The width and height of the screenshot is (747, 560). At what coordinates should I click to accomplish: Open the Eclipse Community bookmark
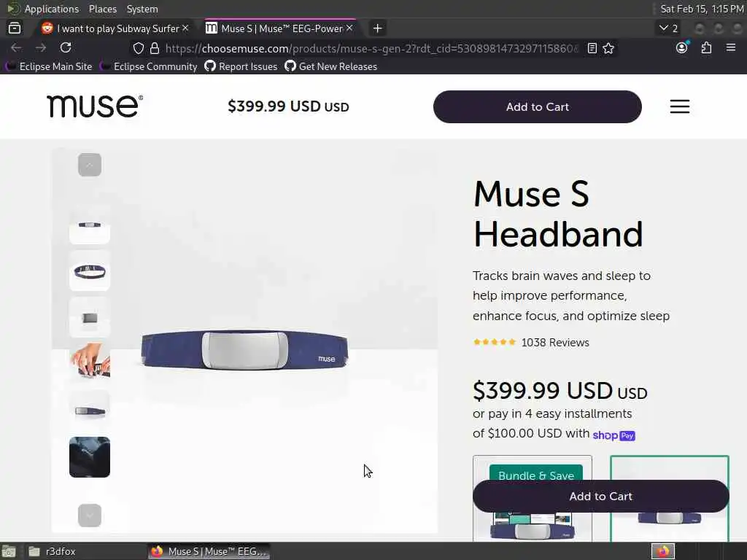point(149,66)
